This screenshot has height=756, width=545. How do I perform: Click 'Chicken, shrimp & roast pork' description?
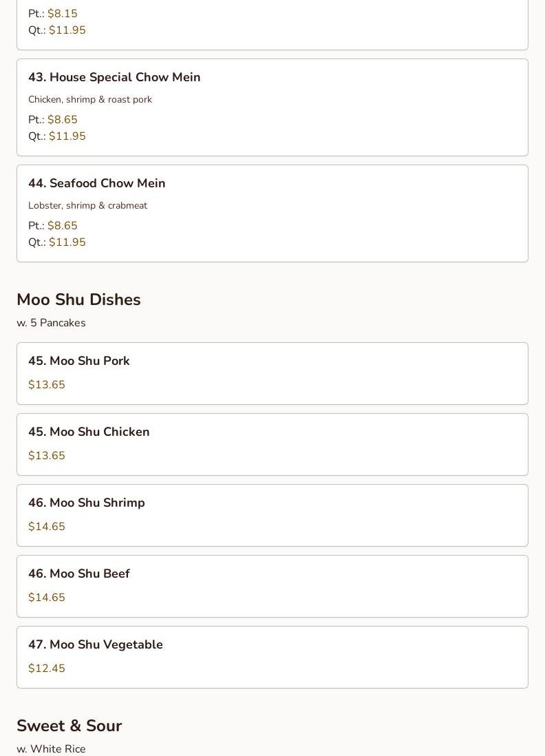pos(90,99)
